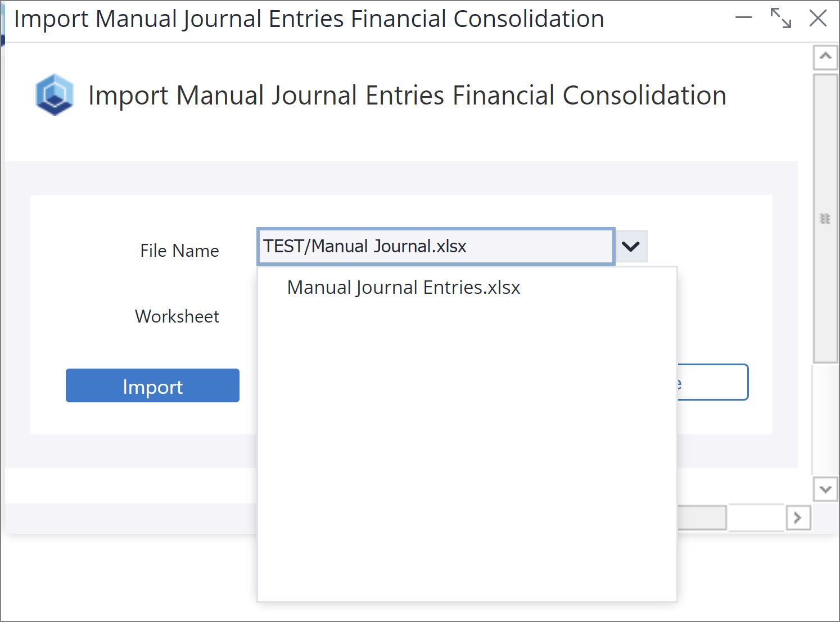Click the vertical scrollbar down arrow

(825, 489)
